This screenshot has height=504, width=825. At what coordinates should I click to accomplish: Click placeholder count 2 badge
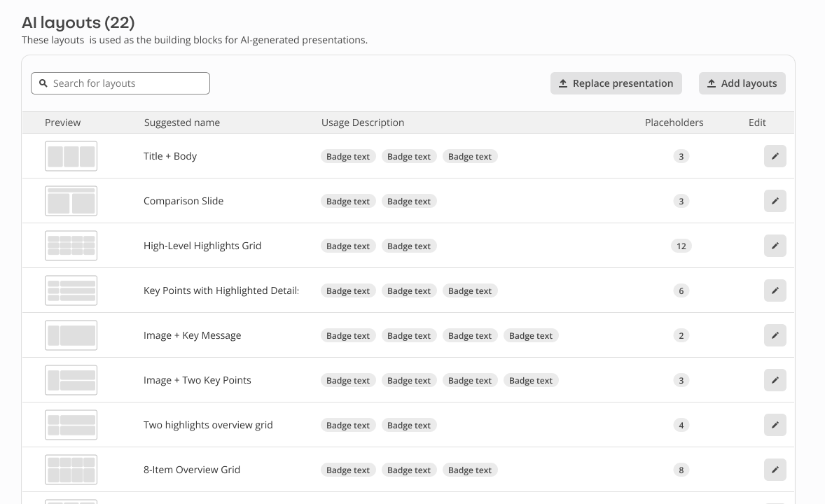point(681,335)
